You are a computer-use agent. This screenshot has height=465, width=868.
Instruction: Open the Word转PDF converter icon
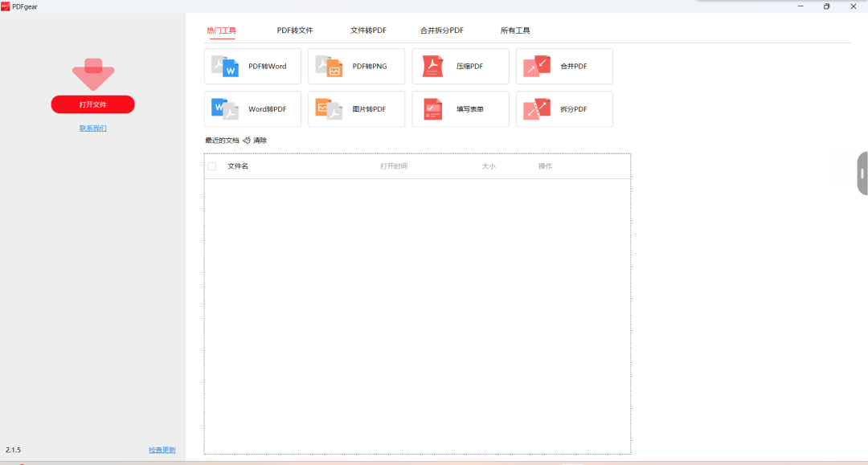(x=225, y=108)
